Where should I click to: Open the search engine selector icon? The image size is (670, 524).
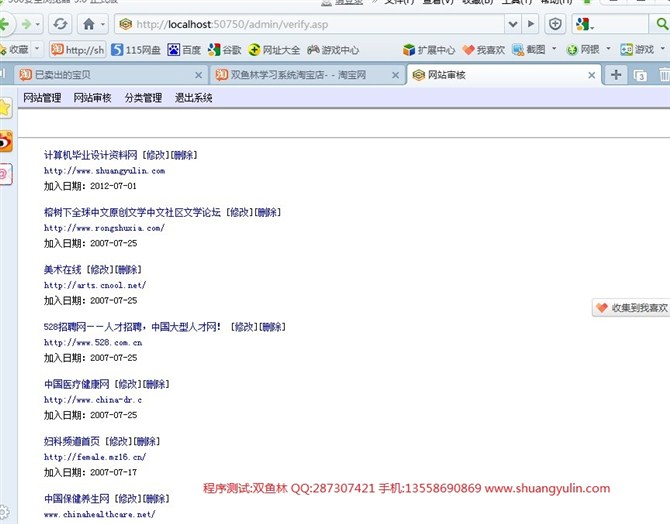click(x=584, y=24)
